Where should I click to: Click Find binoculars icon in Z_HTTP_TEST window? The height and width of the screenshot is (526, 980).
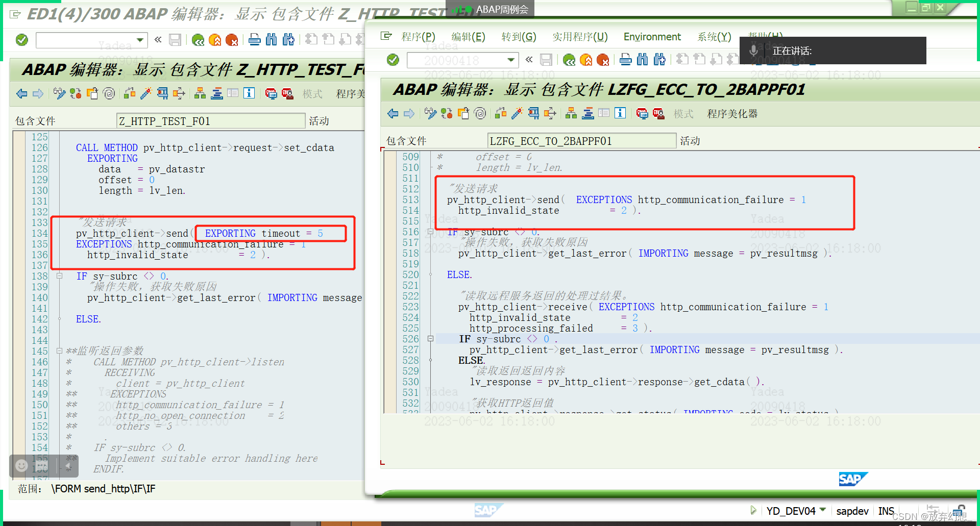(271, 40)
